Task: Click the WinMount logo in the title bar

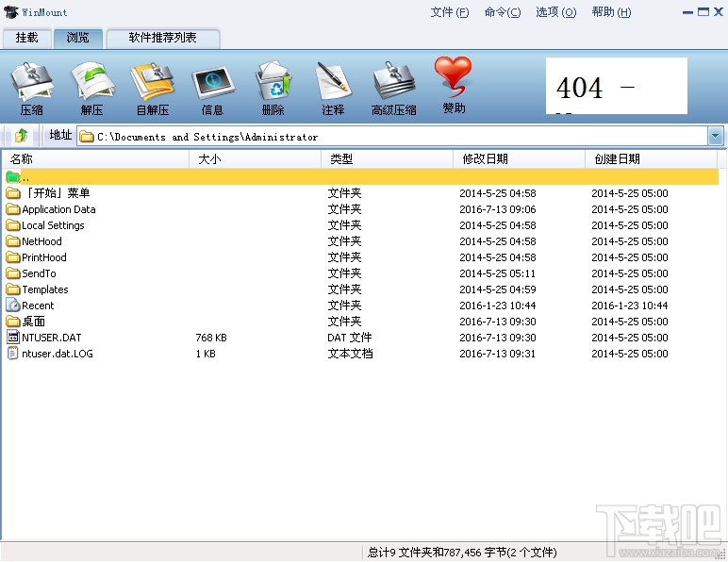Action: [10, 12]
